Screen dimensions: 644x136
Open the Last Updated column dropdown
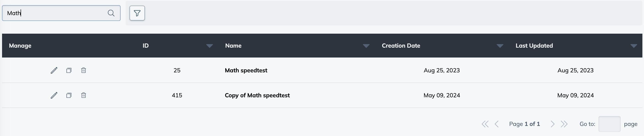tap(633, 46)
